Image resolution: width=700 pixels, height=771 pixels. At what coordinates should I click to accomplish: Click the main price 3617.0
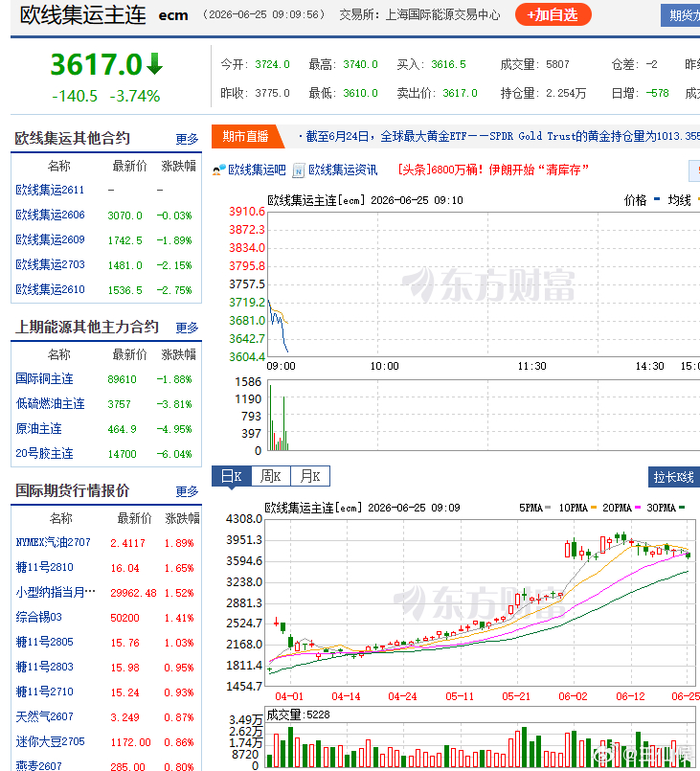(x=97, y=64)
